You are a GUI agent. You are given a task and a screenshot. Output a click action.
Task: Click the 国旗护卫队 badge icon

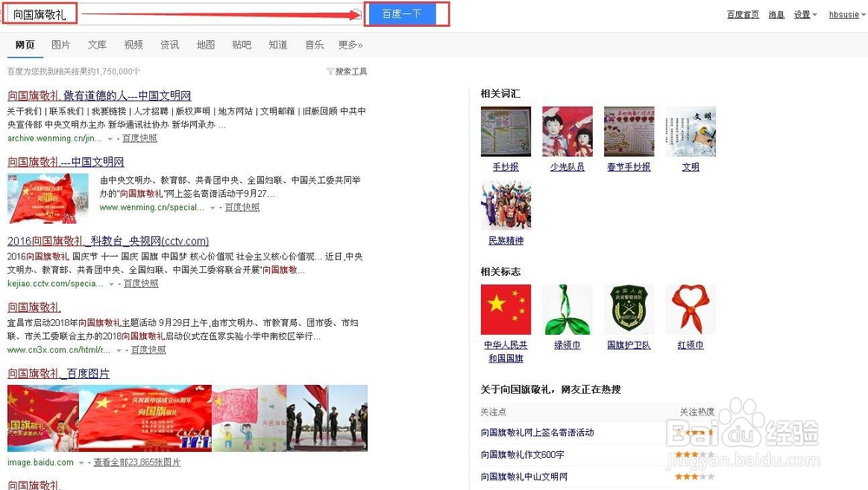click(628, 309)
